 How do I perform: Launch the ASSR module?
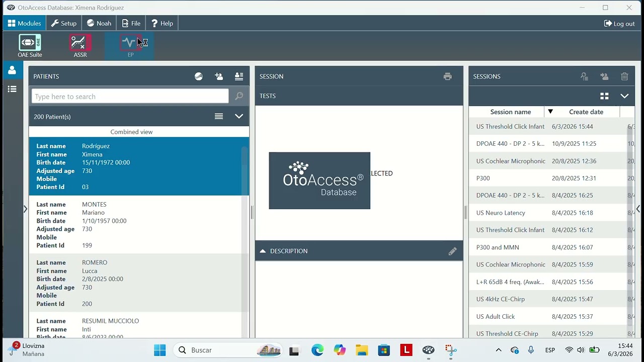point(80,46)
